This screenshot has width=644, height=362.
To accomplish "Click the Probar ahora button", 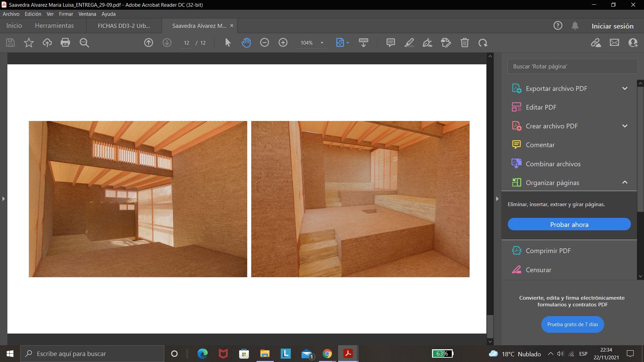I will pyautogui.click(x=569, y=224).
